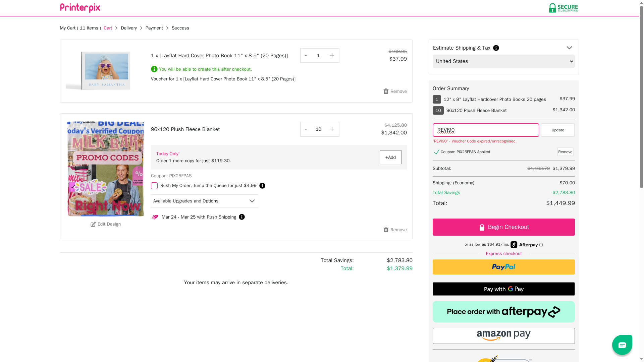Increase photo book quantity with plus
The height and width of the screenshot is (362, 644).
click(x=332, y=55)
